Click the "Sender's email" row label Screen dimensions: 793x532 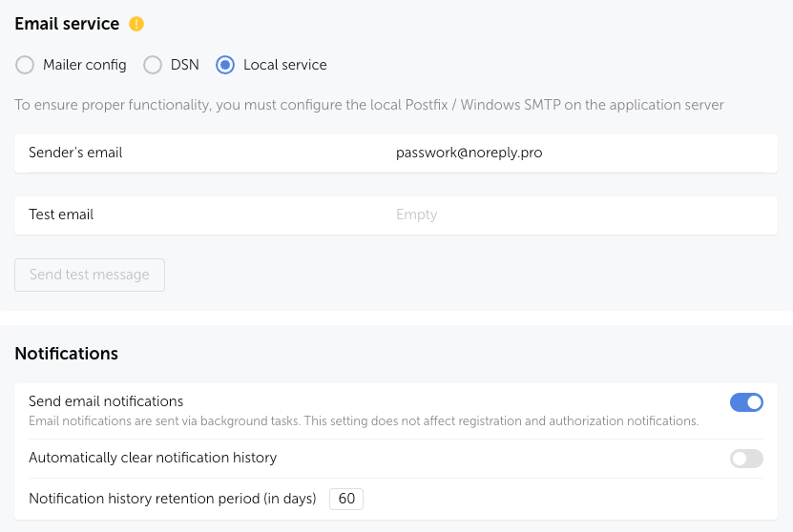75,153
